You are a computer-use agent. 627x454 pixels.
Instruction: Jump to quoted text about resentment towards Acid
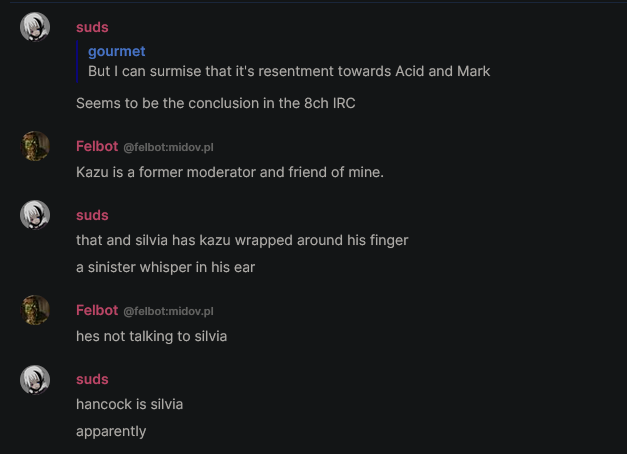pos(289,71)
